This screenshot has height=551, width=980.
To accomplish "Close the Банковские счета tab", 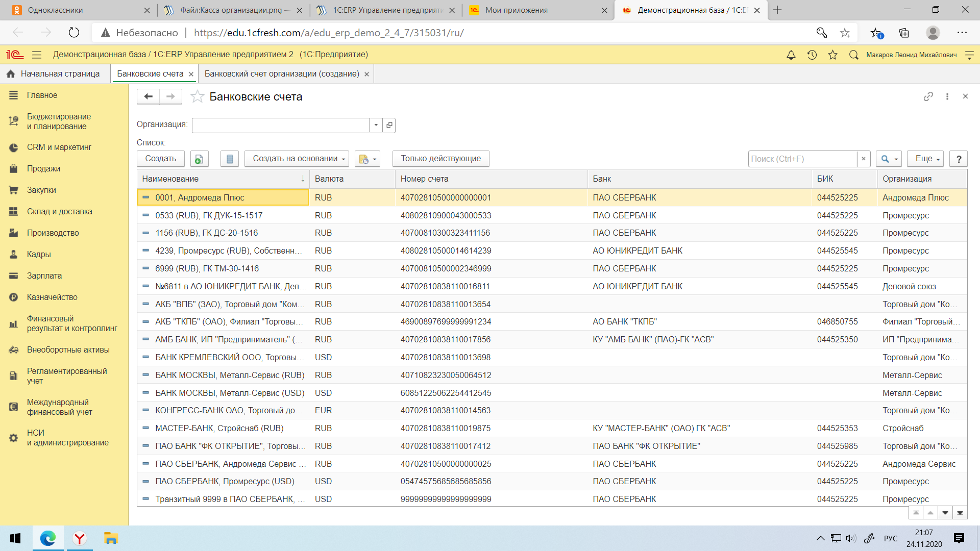I will 191,74.
